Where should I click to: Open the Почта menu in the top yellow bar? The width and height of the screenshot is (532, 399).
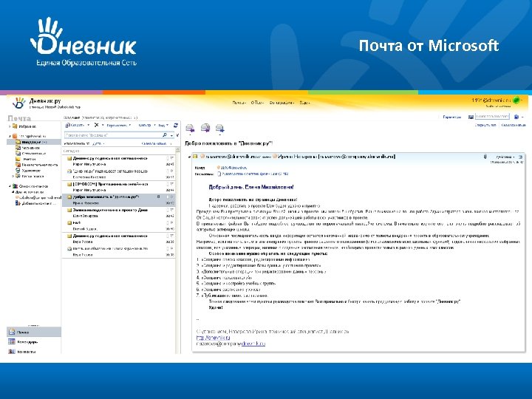239,103
